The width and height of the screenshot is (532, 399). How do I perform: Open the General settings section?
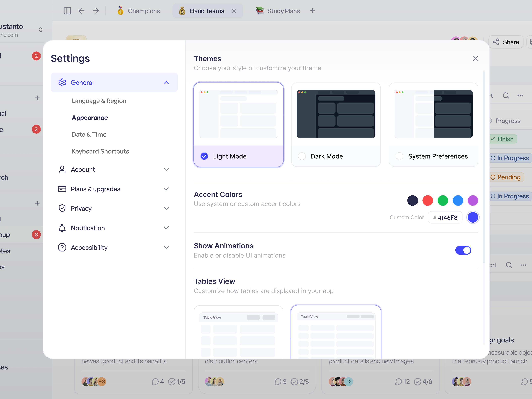82,82
